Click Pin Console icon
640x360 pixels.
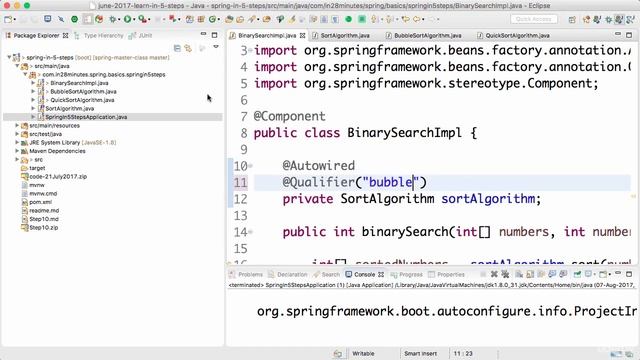[577, 274]
